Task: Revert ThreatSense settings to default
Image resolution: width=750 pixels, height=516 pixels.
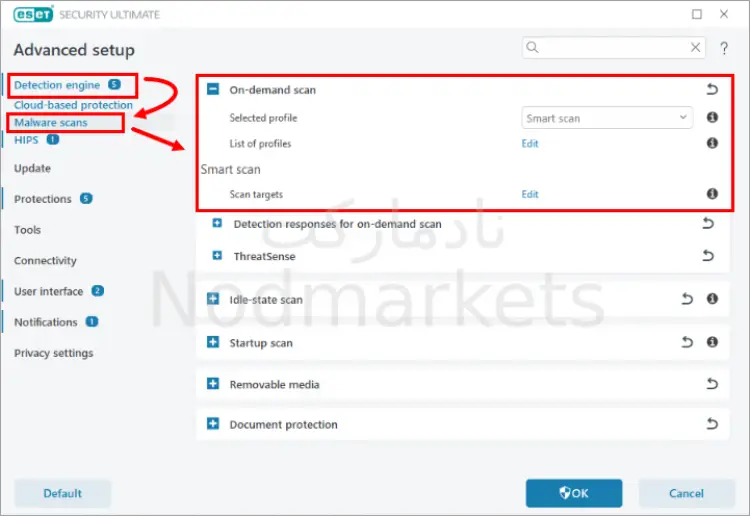Action: (708, 256)
